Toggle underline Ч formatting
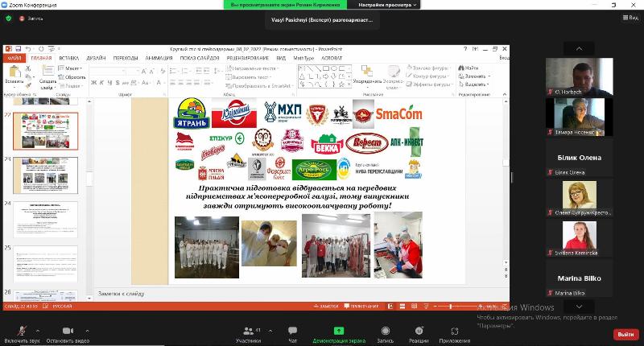This screenshot has width=644, height=346. (109, 83)
